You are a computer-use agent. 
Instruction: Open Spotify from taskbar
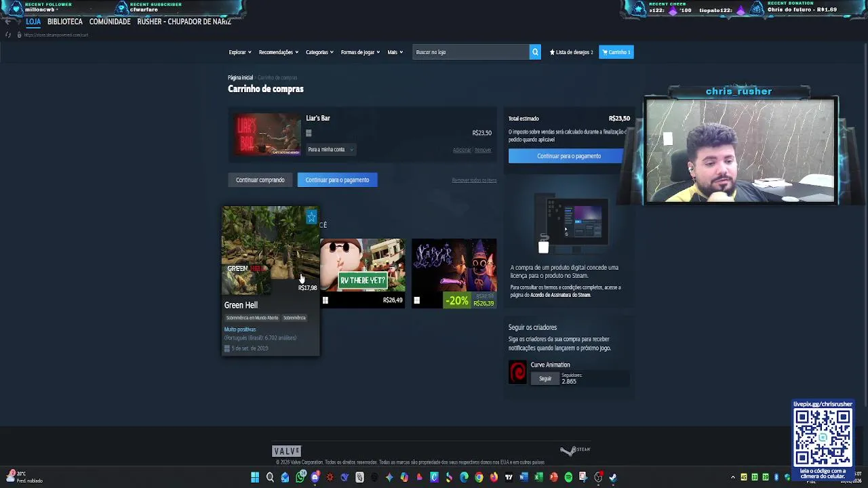pos(568,477)
